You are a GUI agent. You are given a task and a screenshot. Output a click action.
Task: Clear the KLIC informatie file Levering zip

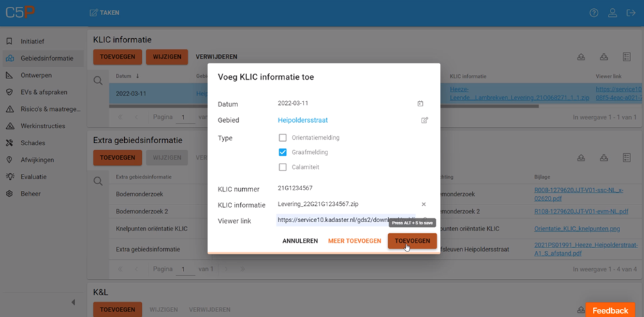423,205
